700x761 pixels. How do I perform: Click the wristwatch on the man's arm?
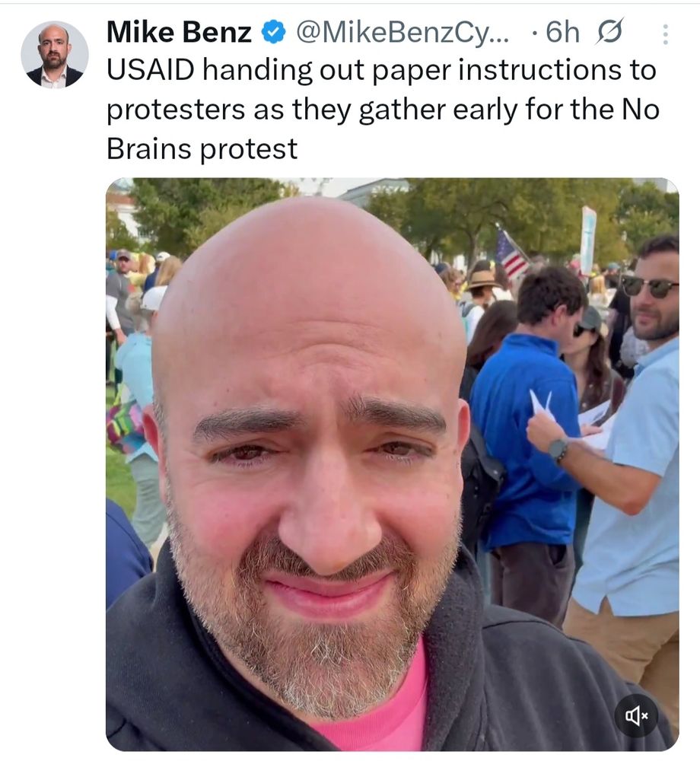[558, 449]
